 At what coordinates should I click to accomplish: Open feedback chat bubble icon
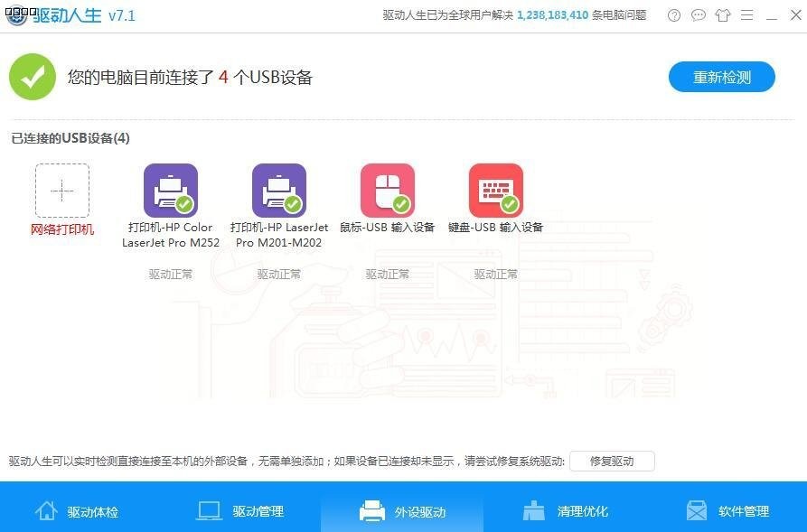[x=698, y=15]
